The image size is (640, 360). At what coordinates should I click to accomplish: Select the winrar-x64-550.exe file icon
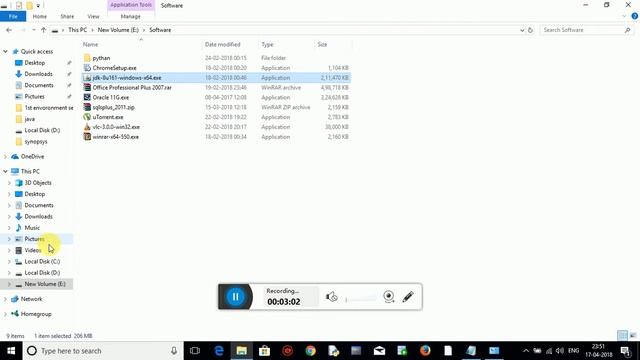coord(87,136)
